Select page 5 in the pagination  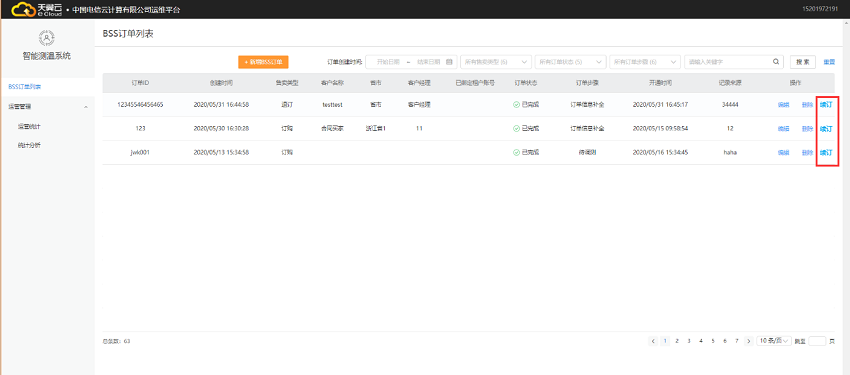coord(713,341)
